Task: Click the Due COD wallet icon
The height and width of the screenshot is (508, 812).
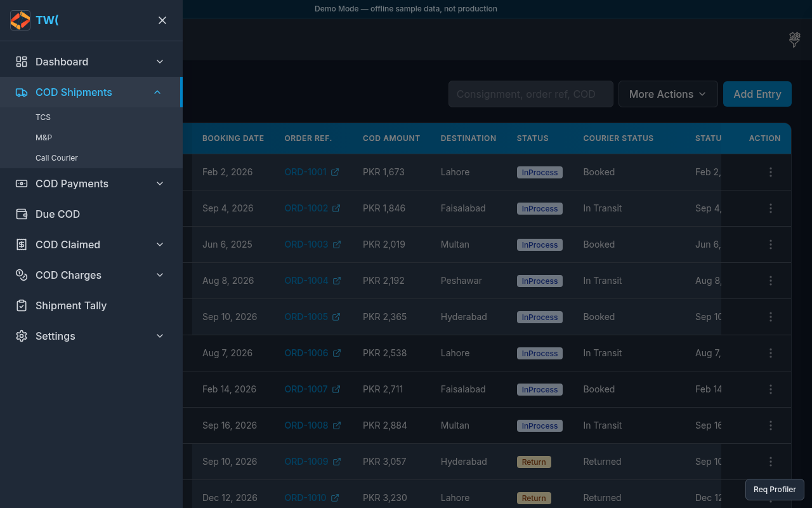Action: click(x=22, y=214)
